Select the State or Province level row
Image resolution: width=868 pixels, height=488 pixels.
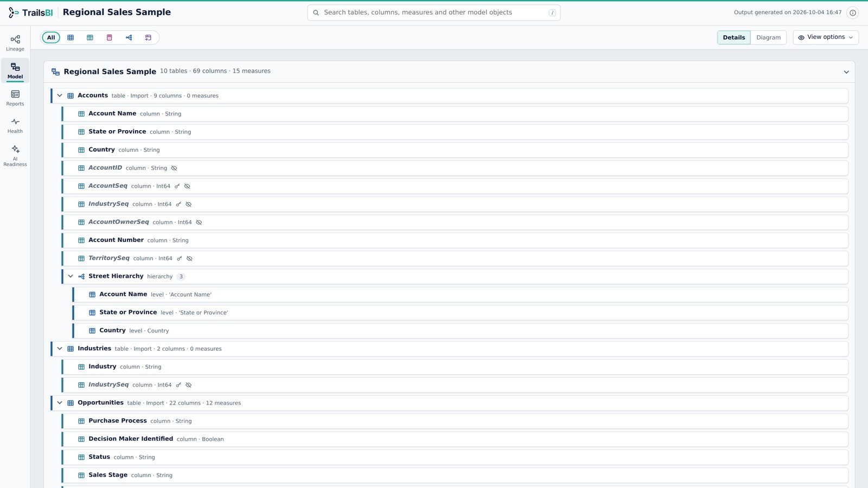pos(460,312)
